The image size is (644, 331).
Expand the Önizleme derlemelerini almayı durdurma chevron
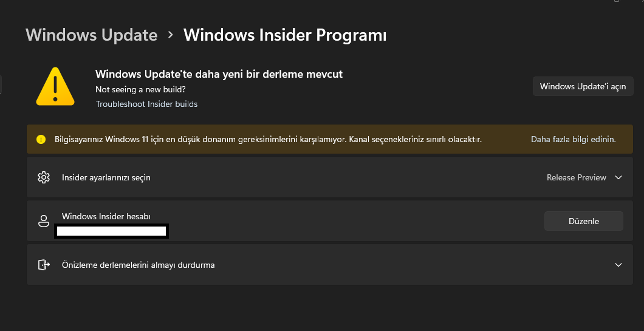click(x=618, y=265)
